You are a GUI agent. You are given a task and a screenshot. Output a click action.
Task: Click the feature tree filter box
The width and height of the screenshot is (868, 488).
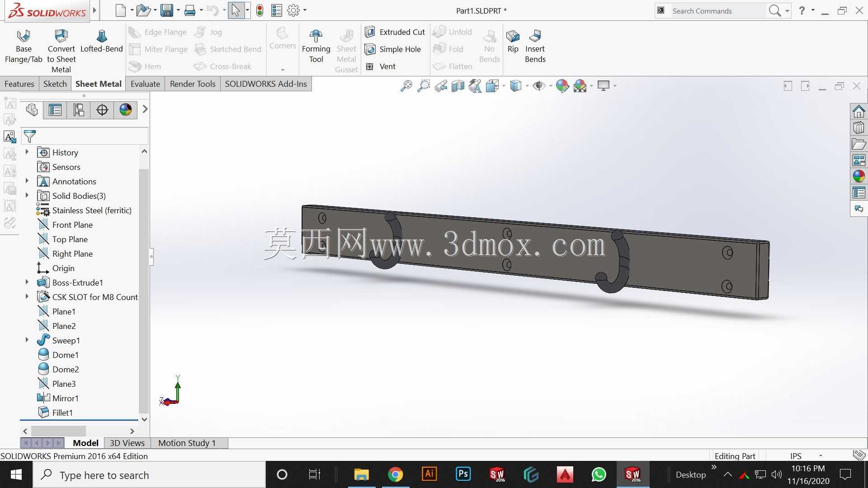click(x=85, y=136)
